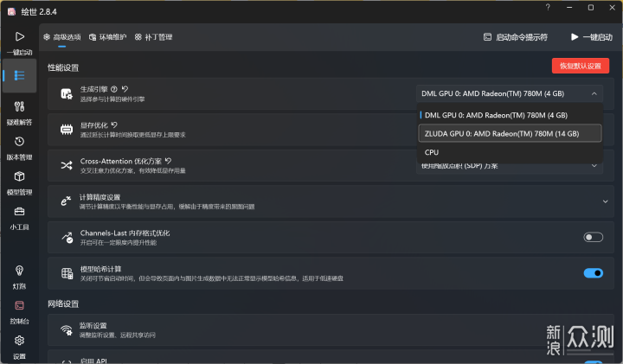This screenshot has width=623, height=364.
Task: Click the 启用 API row
Action: tap(331, 357)
